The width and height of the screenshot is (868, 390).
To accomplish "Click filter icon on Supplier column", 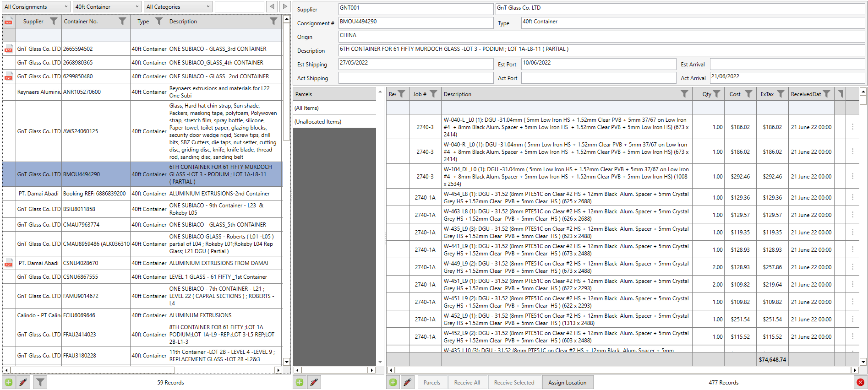I will 54,21.
